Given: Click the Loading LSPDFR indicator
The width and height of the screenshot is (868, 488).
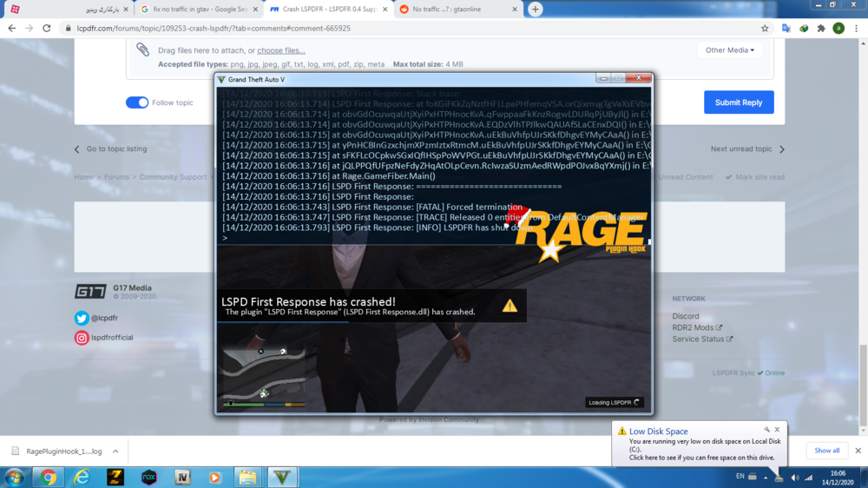Looking at the screenshot, I should tap(614, 403).
